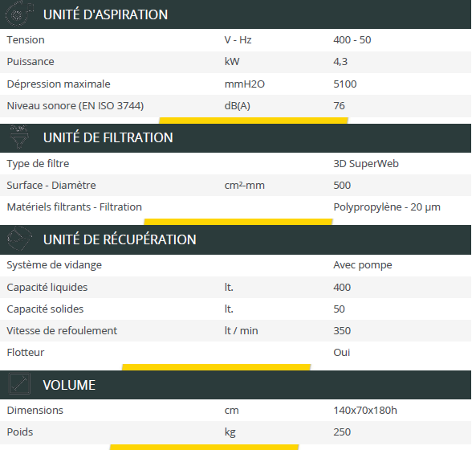Viewport: 476px width, 450px height.
Task: Select the Unité d'aspiration section header
Action: [235, 14]
